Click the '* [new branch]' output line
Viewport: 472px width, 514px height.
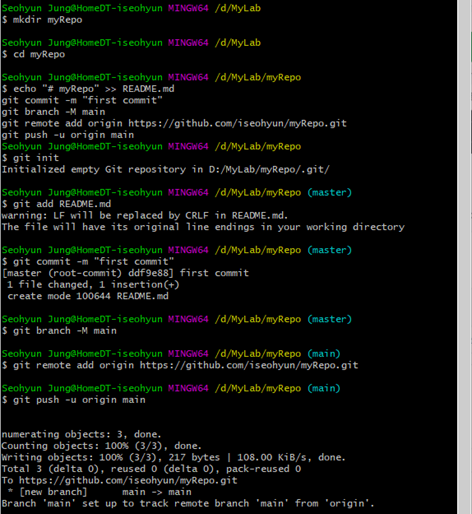[x=99, y=492]
